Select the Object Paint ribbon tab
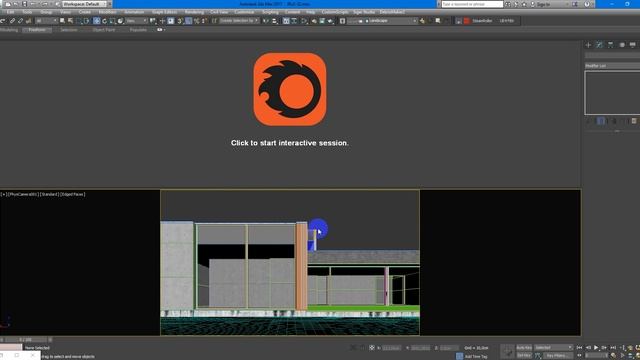The image size is (640, 360). (x=104, y=30)
